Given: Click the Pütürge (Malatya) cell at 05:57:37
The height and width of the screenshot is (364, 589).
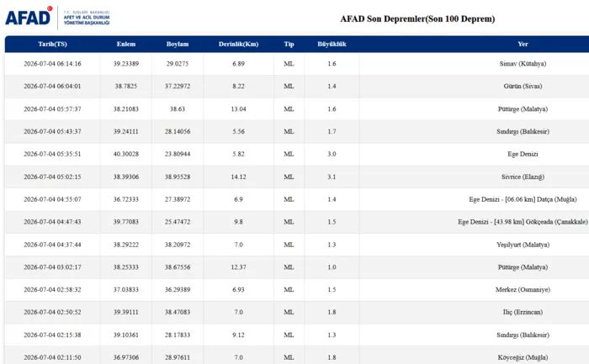Looking at the screenshot, I should [x=523, y=109].
